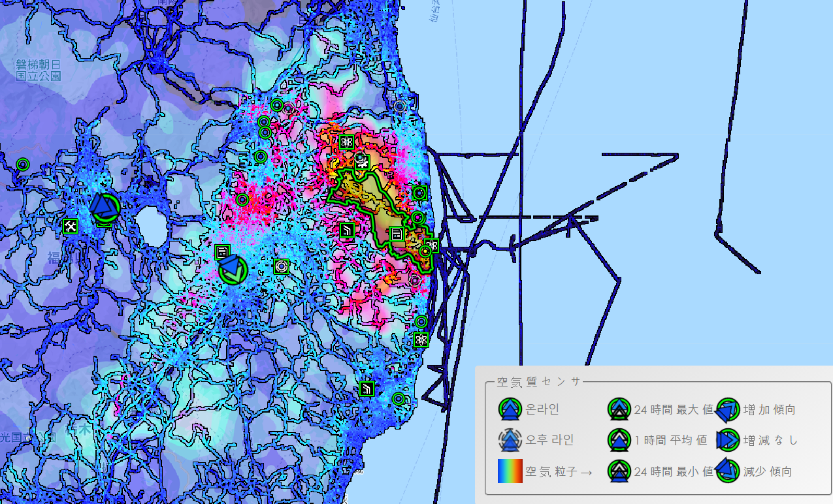This screenshot has width=833, height=504.
Task: Select the air sensor with the downward green chevron
Action: click(232, 269)
